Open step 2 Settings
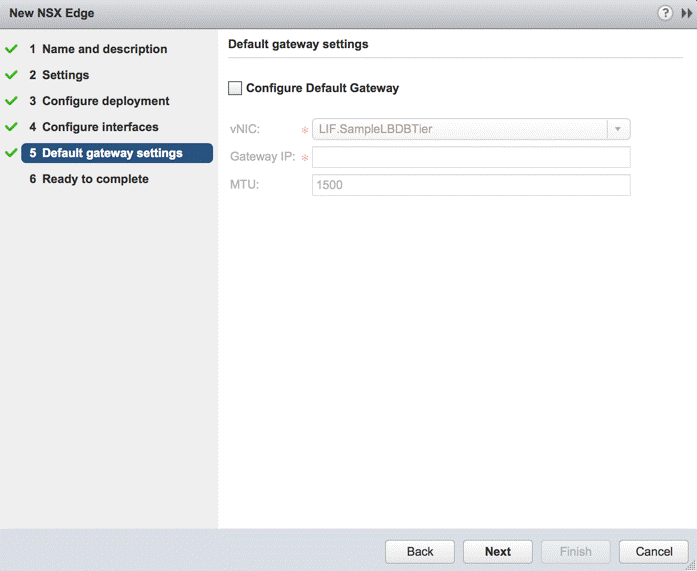The height and width of the screenshot is (571, 697). (x=65, y=75)
